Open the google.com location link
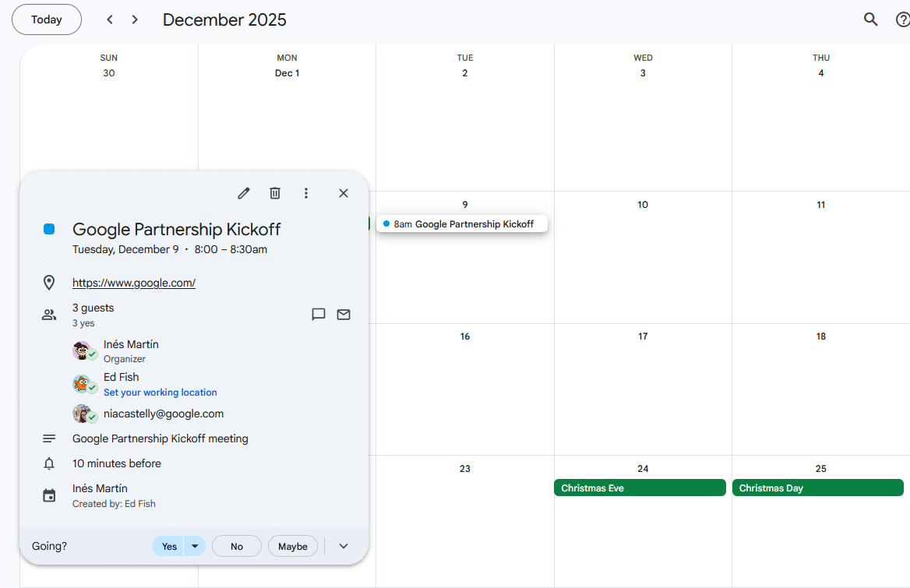Viewport: 910px width, 588px height. 134,283
